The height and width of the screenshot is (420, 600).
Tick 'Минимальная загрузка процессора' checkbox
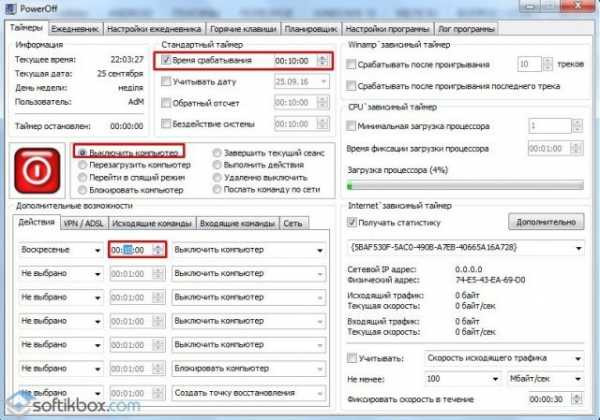(350, 126)
